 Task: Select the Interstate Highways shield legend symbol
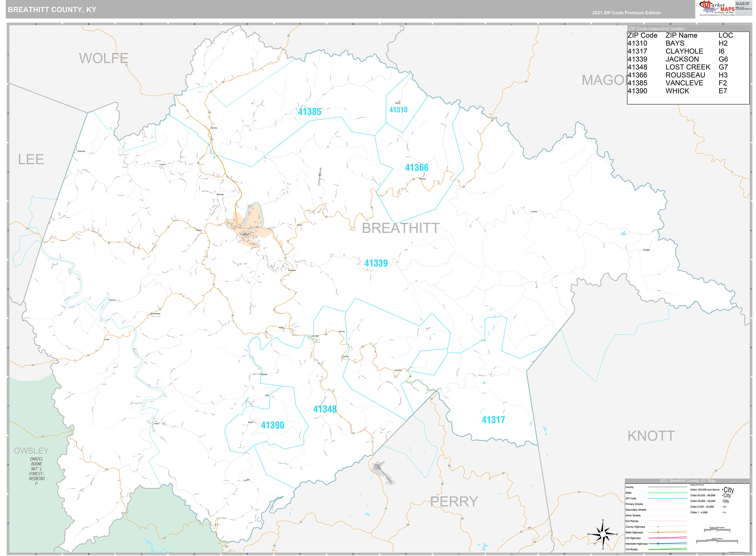click(658, 544)
